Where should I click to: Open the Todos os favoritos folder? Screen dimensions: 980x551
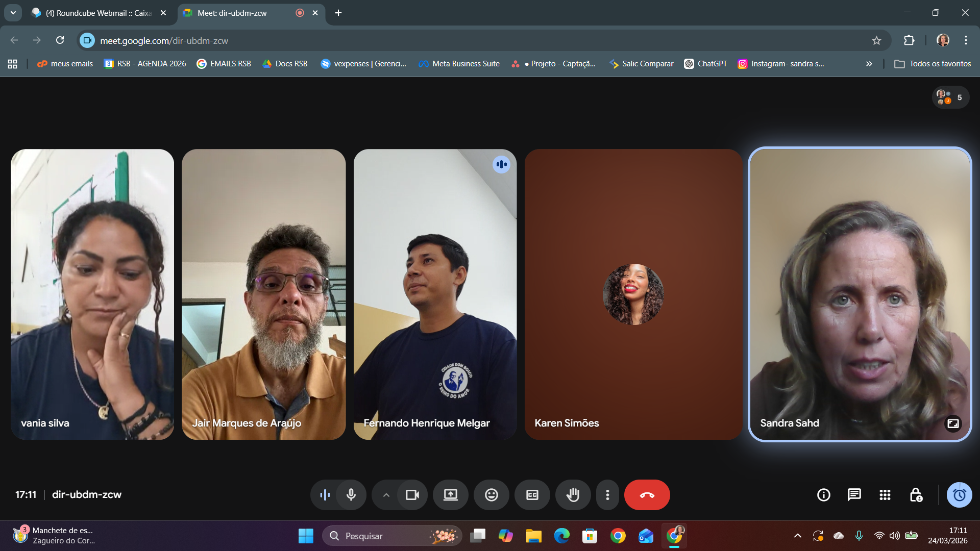tap(933, 64)
